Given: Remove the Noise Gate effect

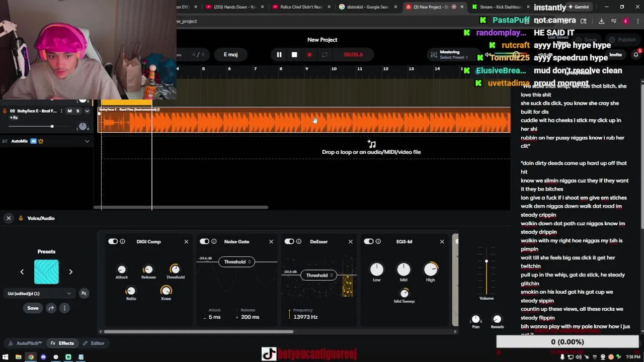Looking at the screenshot, I should (271, 242).
